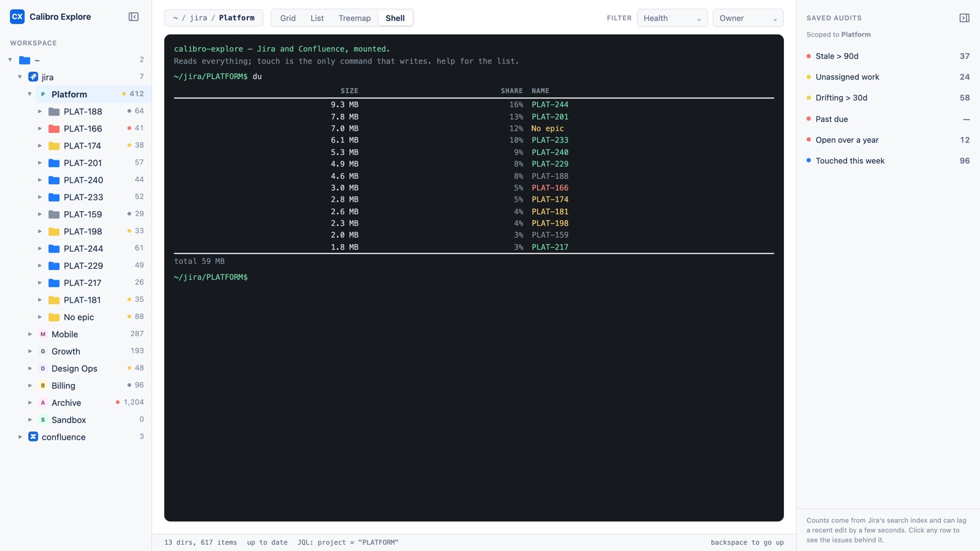Click No epic in the du output

click(x=548, y=129)
